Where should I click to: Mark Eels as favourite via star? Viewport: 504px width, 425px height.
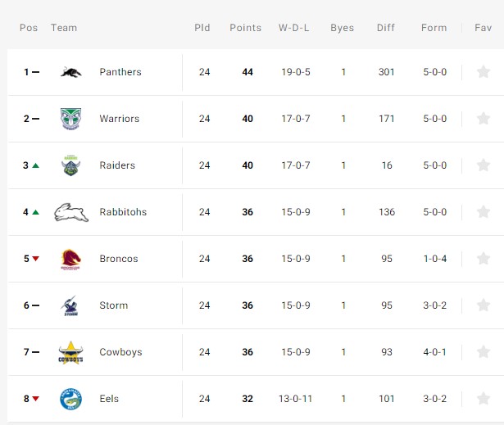484,399
